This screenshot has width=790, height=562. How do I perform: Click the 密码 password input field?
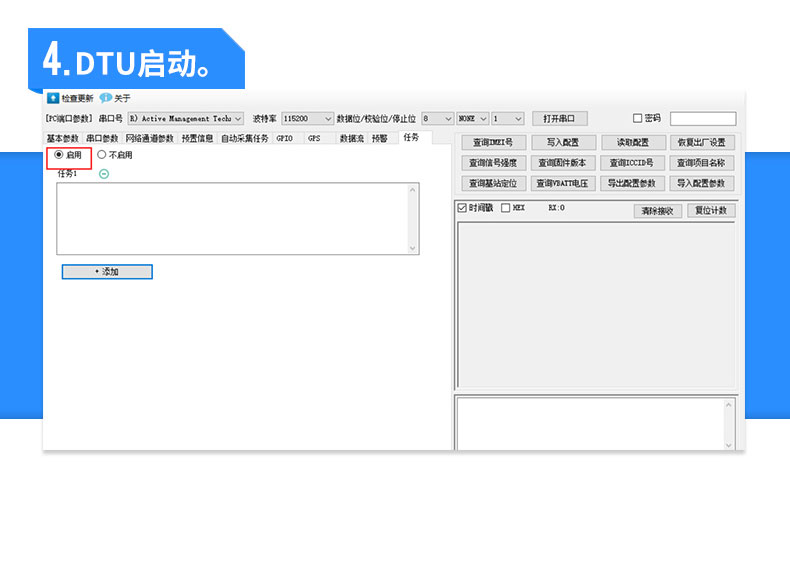(703, 118)
